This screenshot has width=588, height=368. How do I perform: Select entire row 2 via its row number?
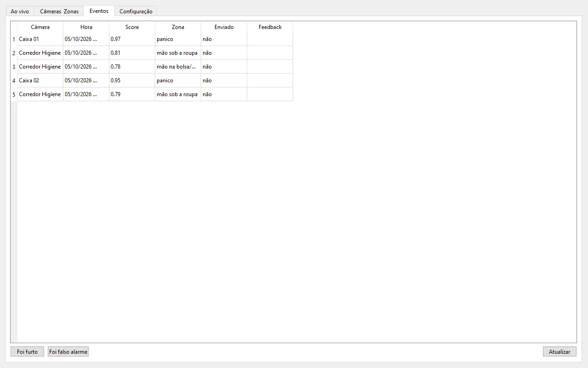click(x=14, y=53)
